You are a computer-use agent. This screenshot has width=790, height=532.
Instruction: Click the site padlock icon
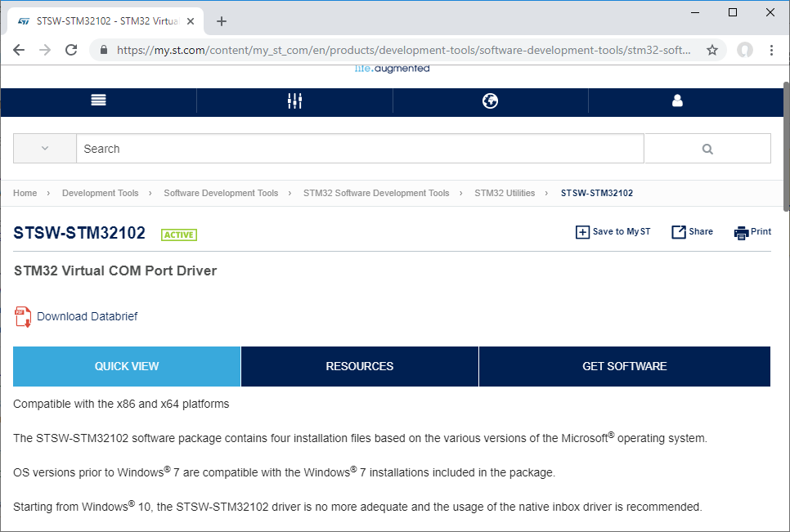pyautogui.click(x=104, y=50)
